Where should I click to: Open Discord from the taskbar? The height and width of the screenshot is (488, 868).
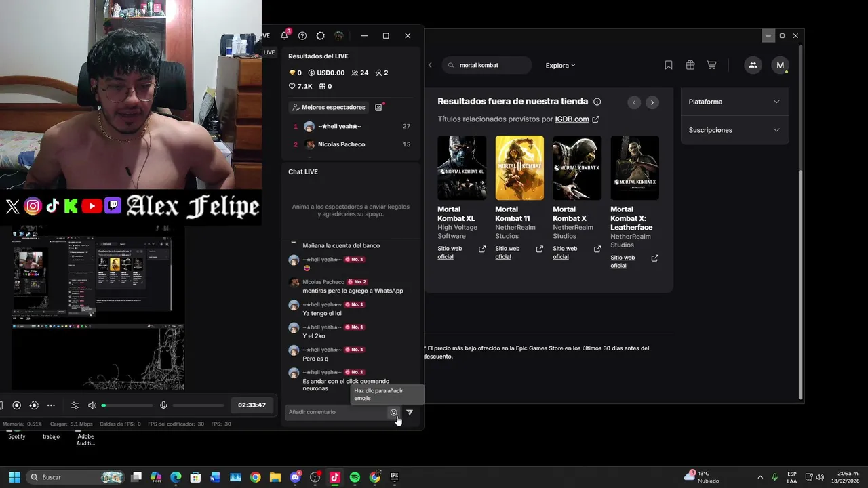295,477
